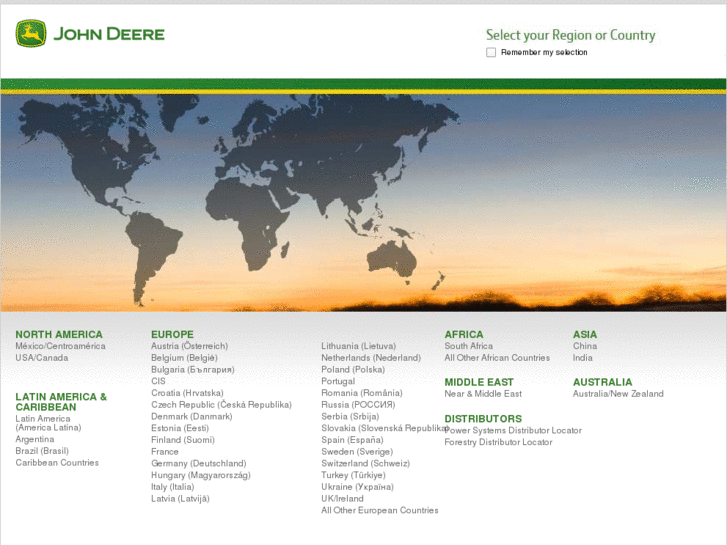Select Italy (Italia)
The image size is (727, 545).
click(173, 487)
